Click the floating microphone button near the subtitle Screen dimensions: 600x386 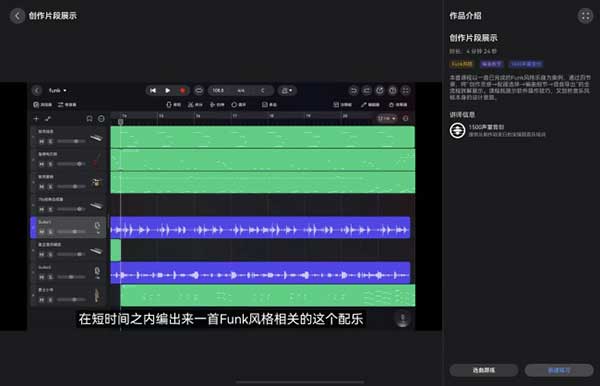pyautogui.click(x=403, y=319)
